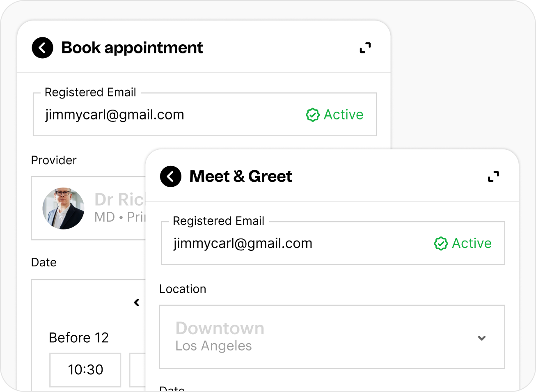Viewport: 536px width, 392px height.
Task: Click the verified badge icon in Meet & Greet
Action: [x=441, y=243]
